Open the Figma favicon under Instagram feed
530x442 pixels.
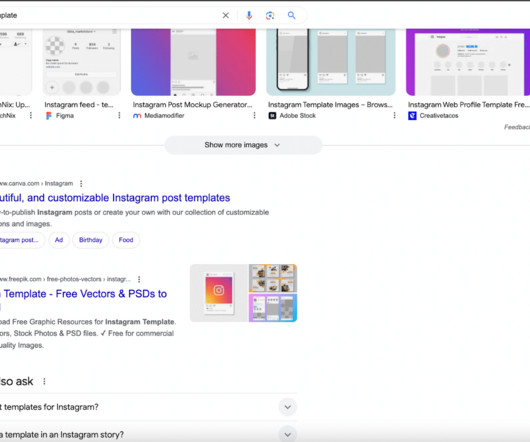coord(49,116)
